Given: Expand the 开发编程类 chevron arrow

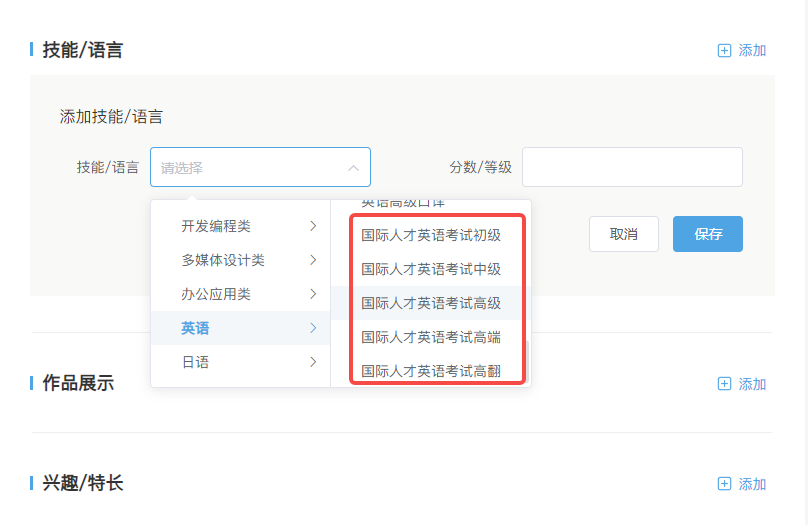Looking at the screenshot, I should [313, 226].
